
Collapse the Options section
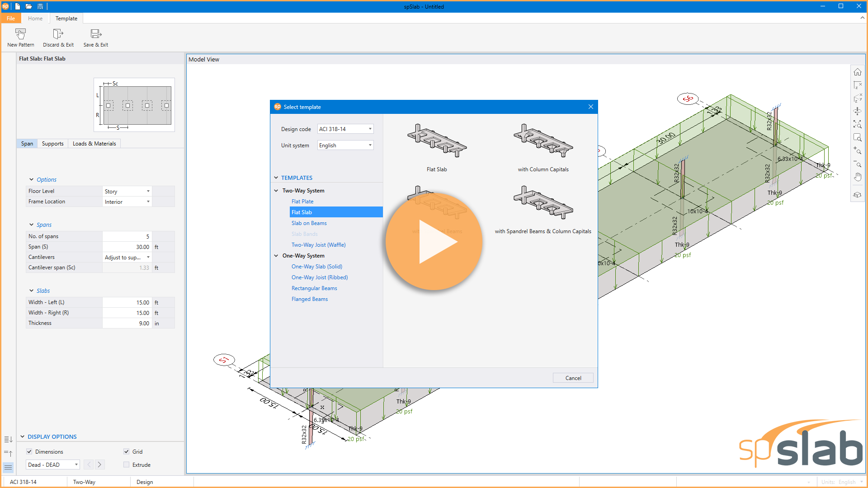coord(31,179)
